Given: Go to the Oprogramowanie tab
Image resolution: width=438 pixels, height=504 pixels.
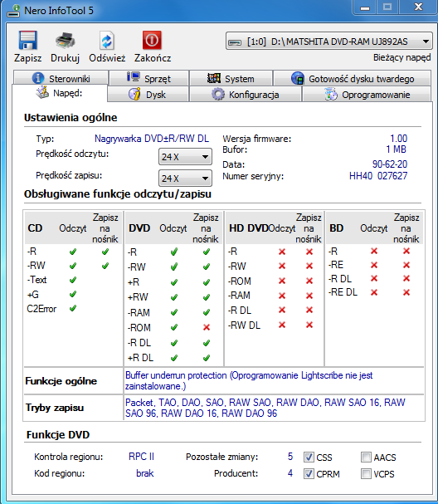Looking at the screenshot, I should [367, 94].
